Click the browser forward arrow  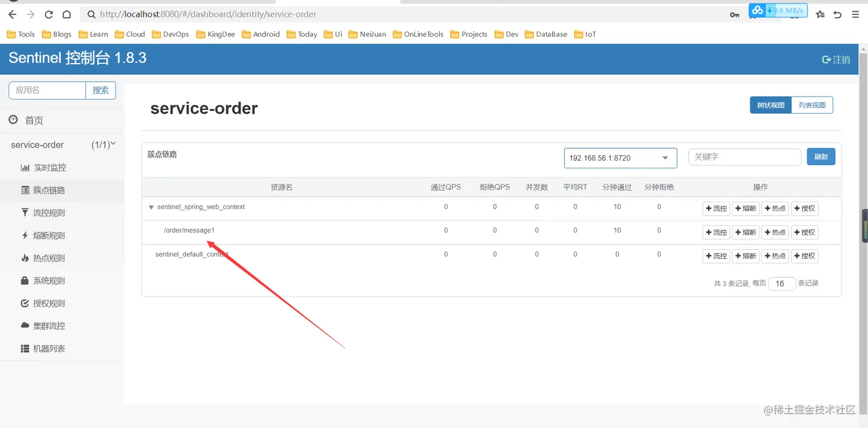point(30,14)
